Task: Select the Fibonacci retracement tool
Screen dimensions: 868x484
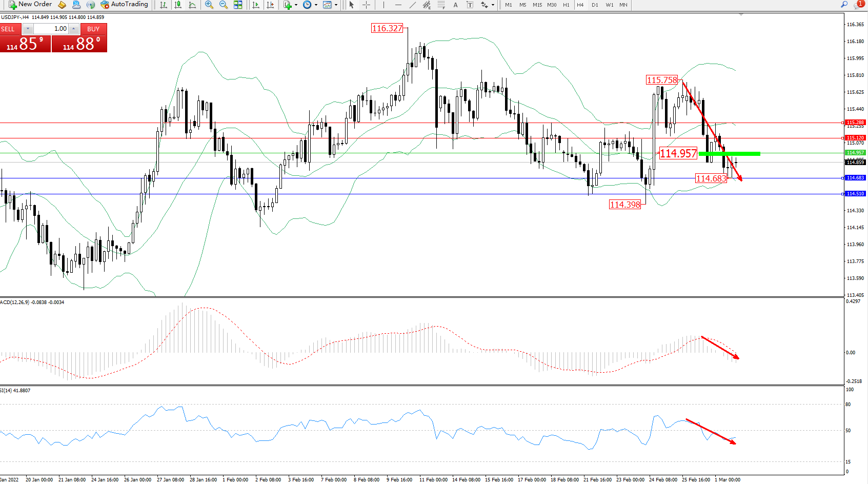Action: [441, 5]
